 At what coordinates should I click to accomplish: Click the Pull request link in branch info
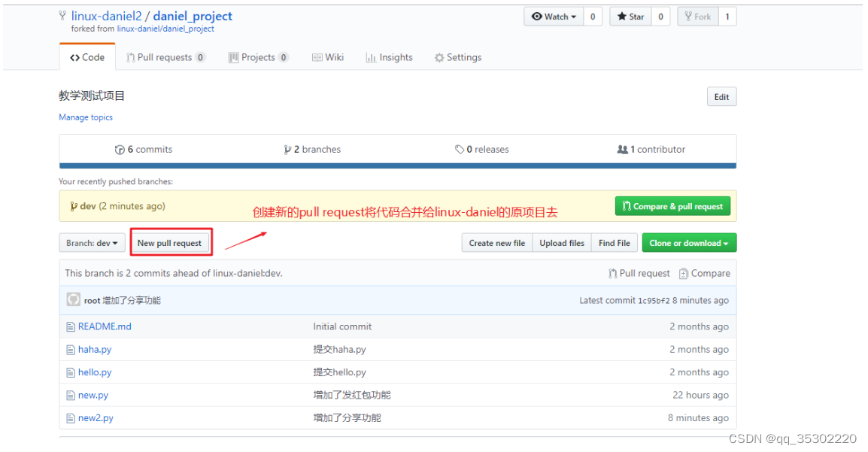pos(639,273)
